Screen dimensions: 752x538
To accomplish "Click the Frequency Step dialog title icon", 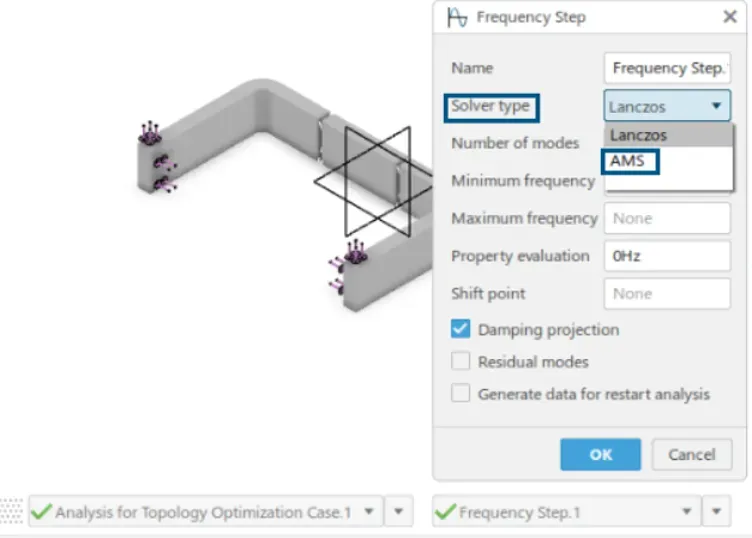I will point(456,17).
